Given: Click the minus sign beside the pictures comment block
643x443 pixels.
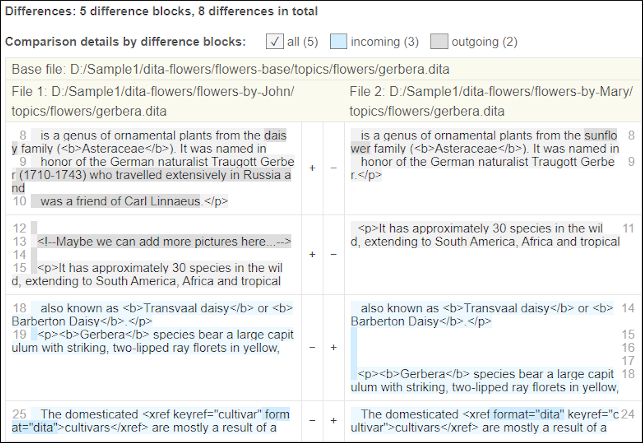Looking at the screenshot, I should [333, 254].
